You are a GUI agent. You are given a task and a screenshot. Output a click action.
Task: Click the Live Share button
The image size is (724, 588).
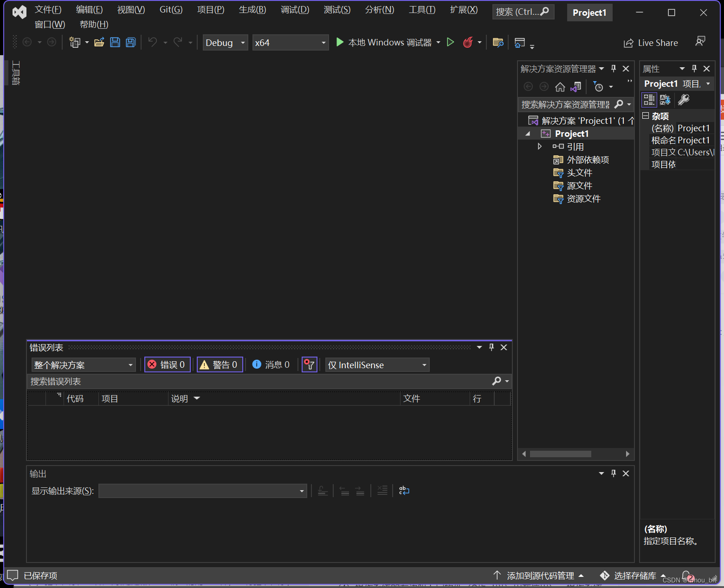coord(651,43)
